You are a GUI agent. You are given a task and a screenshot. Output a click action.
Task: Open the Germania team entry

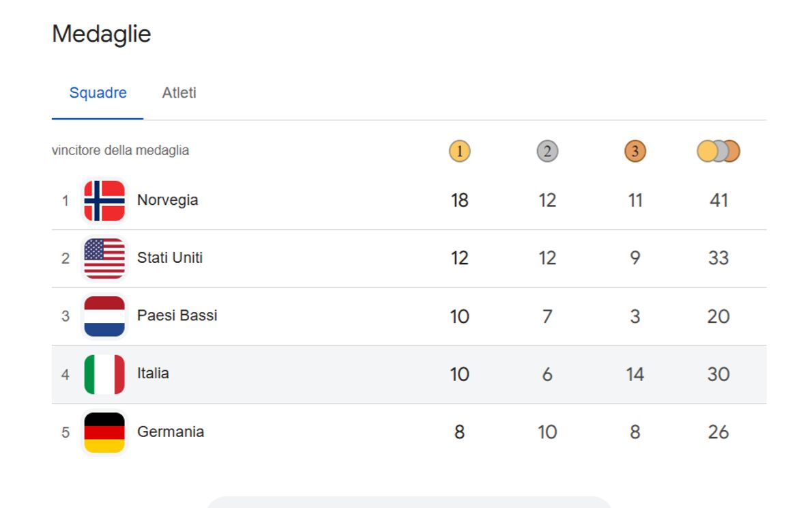pos(170,432)
